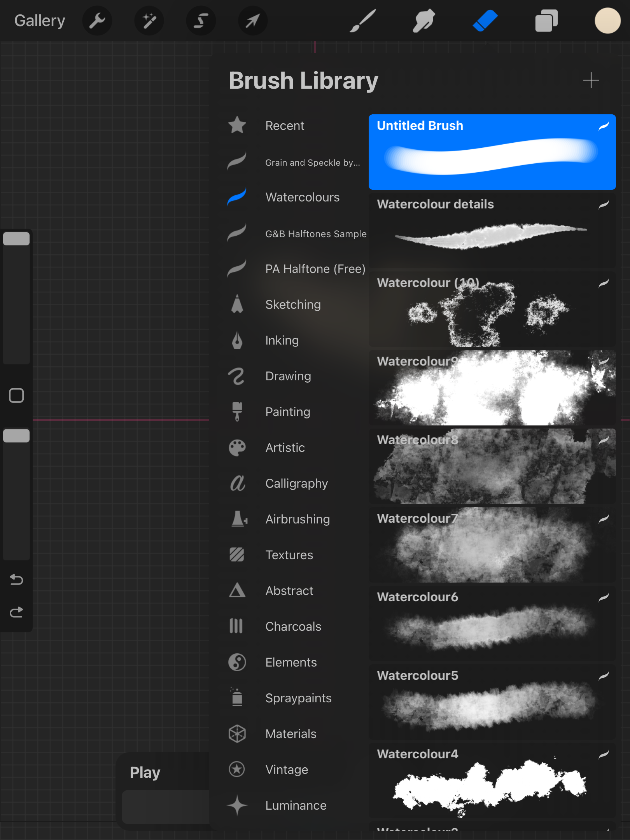Open the Layers panel
Screen dimensions: 630x840
coord(546,21)
